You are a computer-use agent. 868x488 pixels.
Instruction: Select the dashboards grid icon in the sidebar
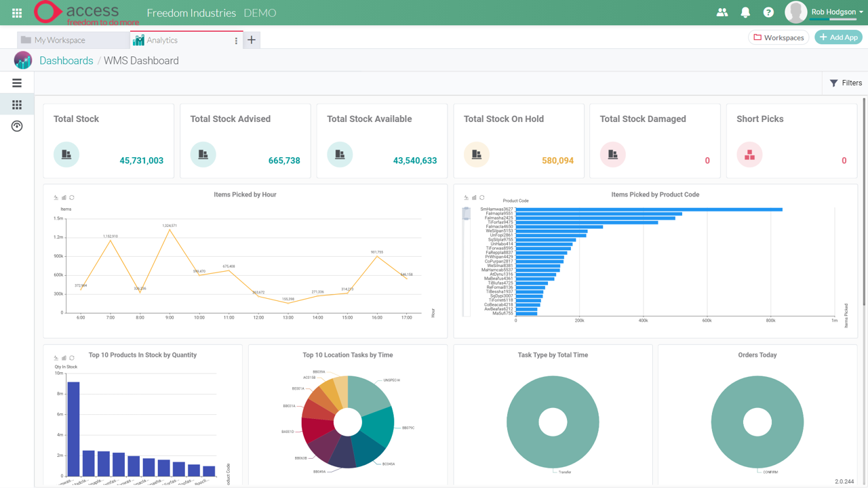pos(17,104)
